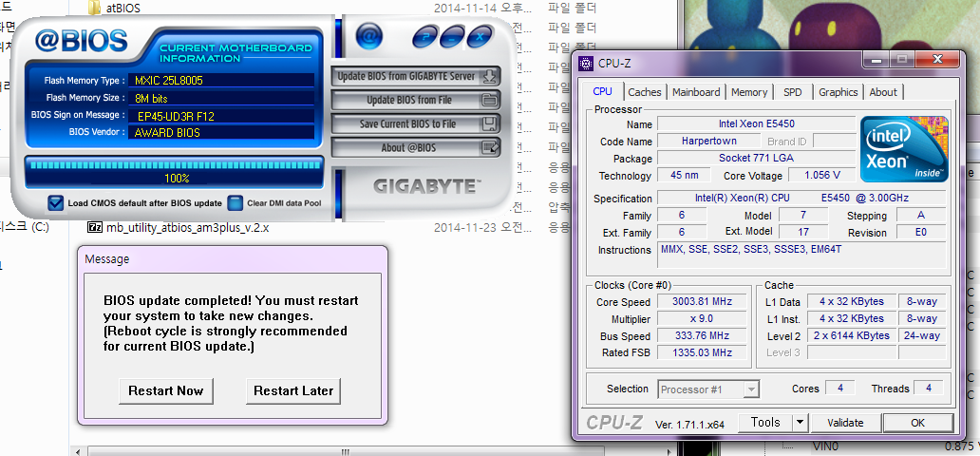Image resolution: width=980 pixels, height=456 pixels.
Task: Click Flash Memory Size value 8M bits
Action: coord(221,98)
